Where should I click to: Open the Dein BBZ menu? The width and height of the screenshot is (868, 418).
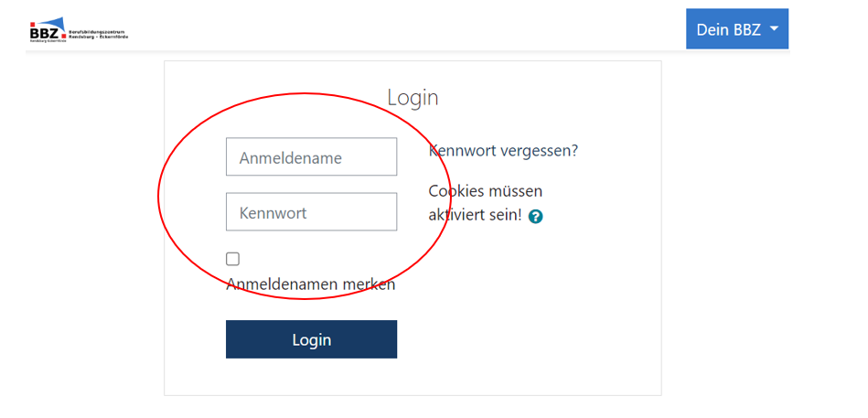pyautogui.click(x=736, y=29)
